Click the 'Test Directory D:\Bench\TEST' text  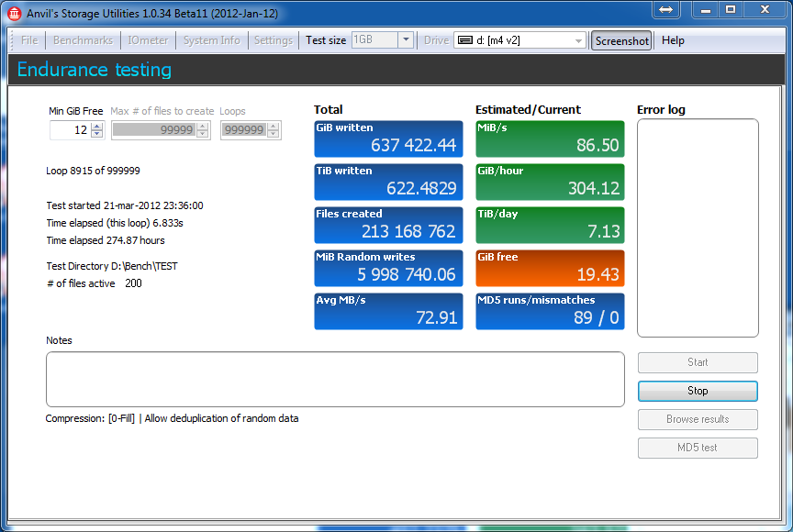pyautogui.click(x=112, y=266)
